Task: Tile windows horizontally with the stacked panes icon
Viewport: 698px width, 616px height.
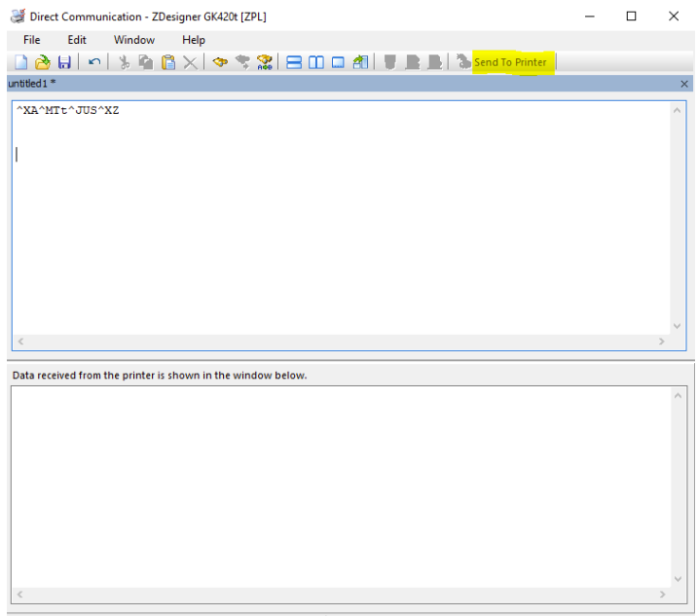Action: [294, 62]
